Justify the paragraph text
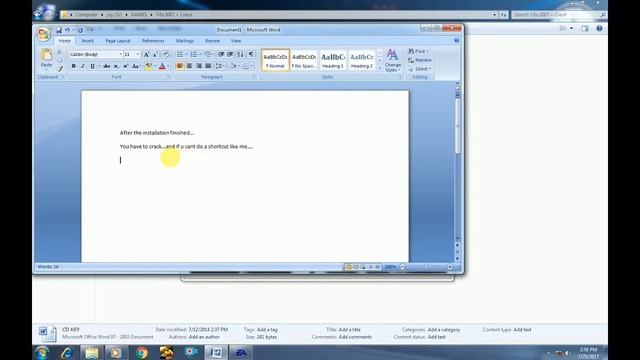Image resolution: width=640 pixels, height=360 pixels. [208, 66]
